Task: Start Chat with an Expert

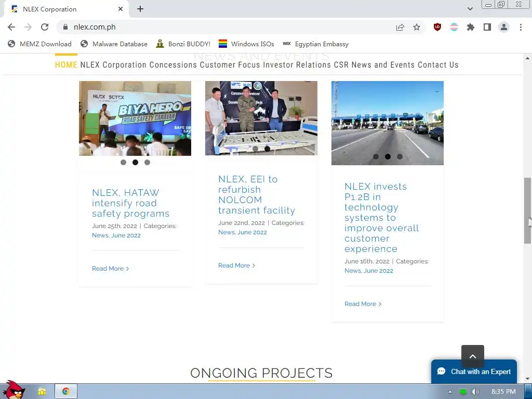Action: click(474, 371)
